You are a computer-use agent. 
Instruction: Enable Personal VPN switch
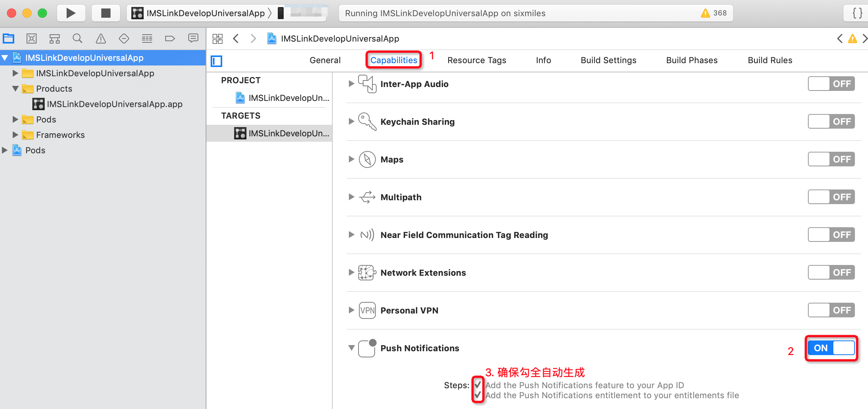831,310
